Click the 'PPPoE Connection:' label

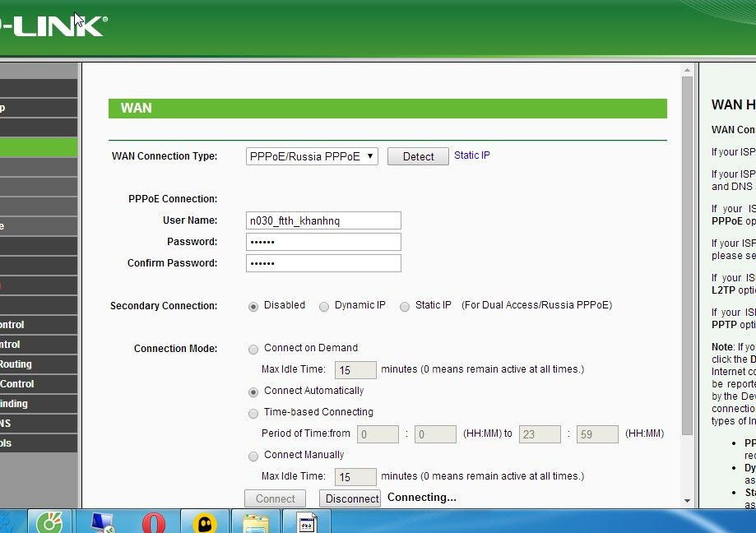(x=173, y=199)
